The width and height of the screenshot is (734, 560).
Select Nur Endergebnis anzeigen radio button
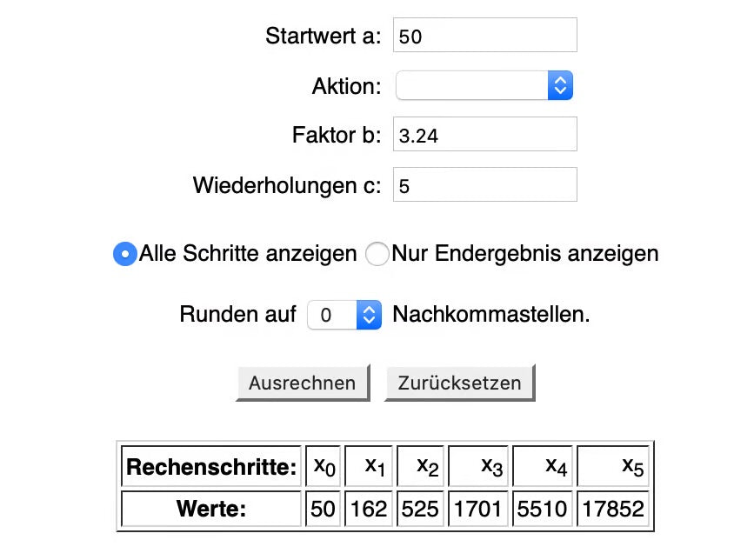(377, 254)
